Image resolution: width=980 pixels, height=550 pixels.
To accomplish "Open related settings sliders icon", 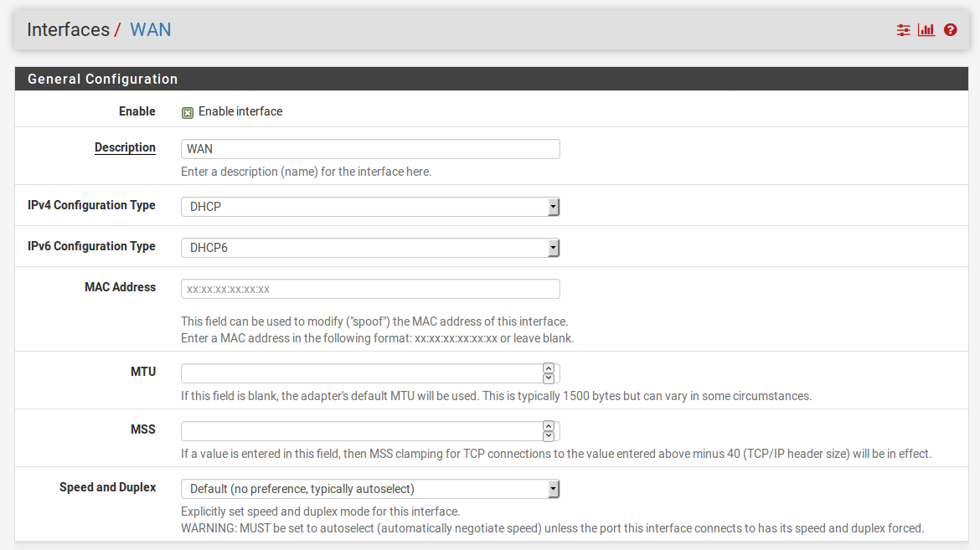I will point(903,30).
